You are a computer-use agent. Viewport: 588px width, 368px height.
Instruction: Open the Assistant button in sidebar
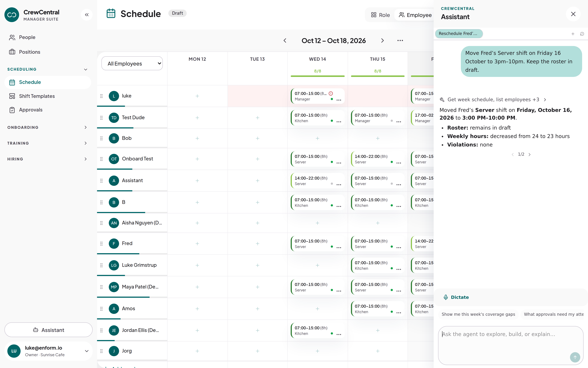click(48, 330)
